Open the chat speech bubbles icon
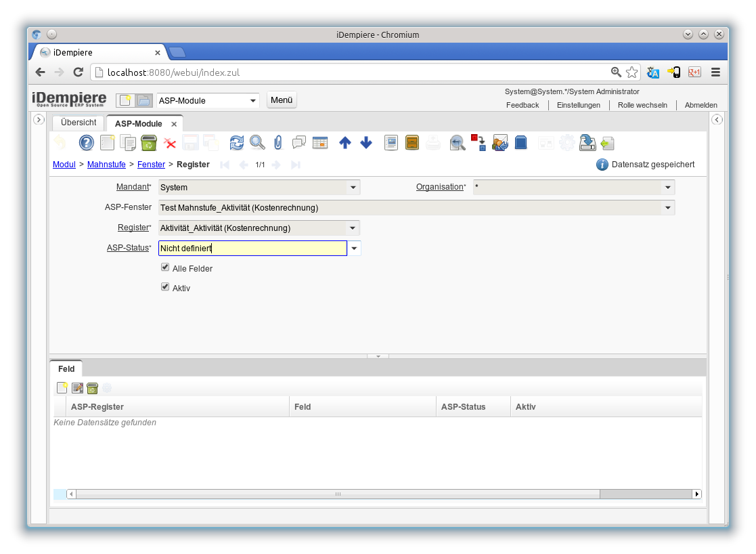 tap(298, 142)
